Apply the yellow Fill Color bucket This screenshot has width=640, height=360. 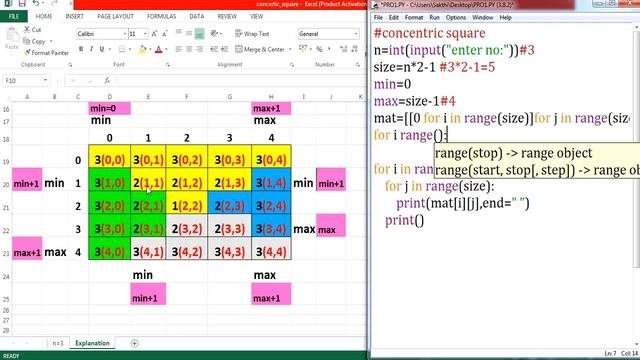(x=142, y=49)
